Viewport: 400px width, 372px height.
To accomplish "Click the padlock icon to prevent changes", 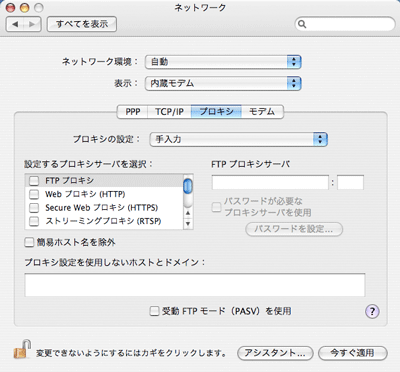I will 22,350.
